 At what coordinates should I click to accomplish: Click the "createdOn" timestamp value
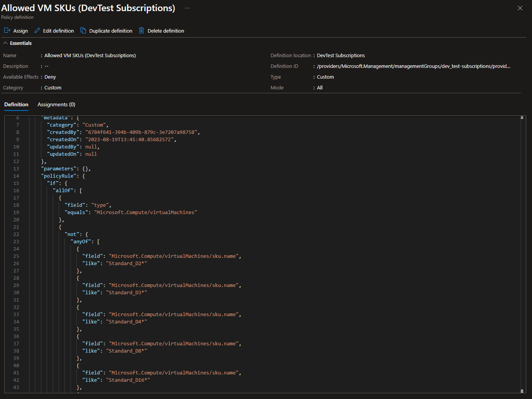pos(130,139)
